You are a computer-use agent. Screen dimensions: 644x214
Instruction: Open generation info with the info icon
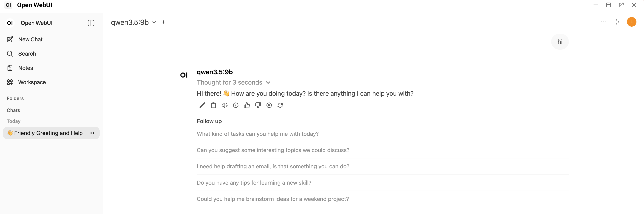[236, 105]
